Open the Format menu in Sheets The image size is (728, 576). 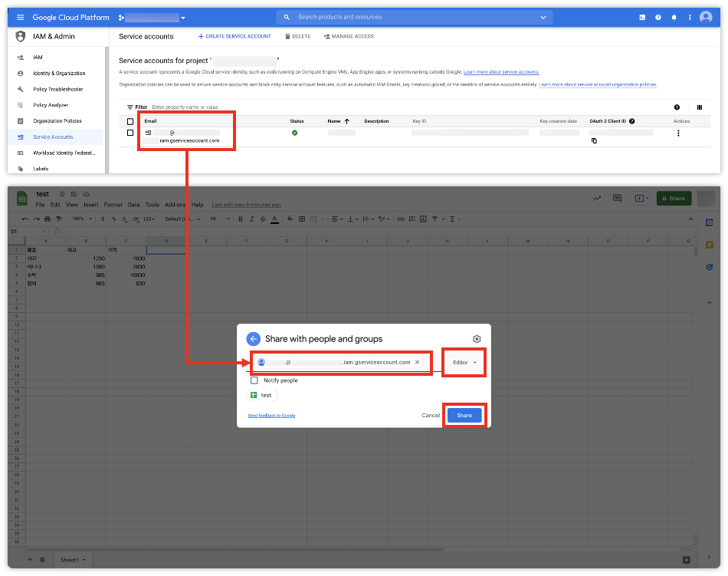[113, 205]
